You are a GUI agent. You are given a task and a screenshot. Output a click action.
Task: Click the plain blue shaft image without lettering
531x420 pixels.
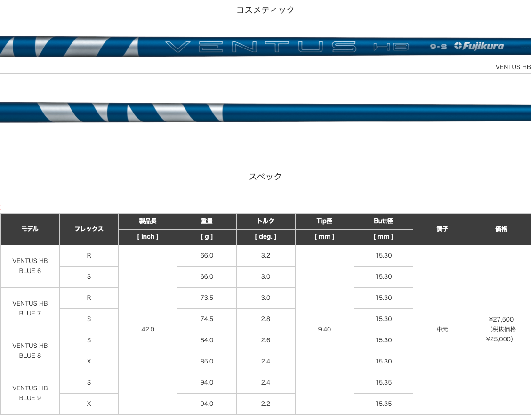point(265,113)
